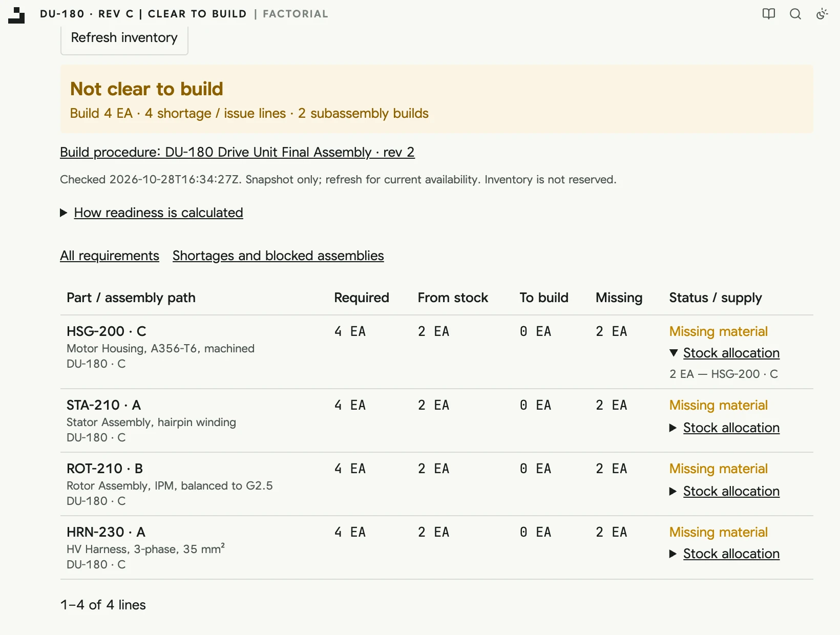This screenshot has width=840, height=635.
Task: Click Missing material status for HSG-200
Action: tap(719, 331)
